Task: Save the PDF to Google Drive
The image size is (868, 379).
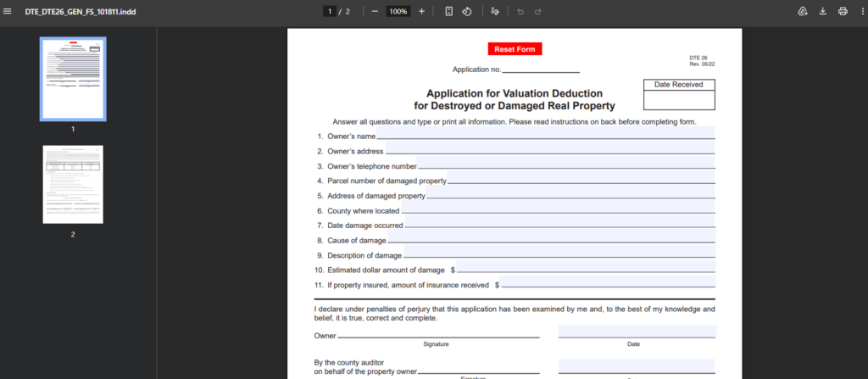Action: [802, 11]
